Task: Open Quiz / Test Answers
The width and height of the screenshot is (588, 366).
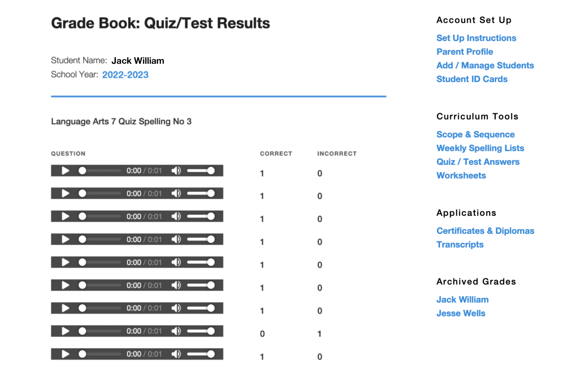Action: pos(478,162)
